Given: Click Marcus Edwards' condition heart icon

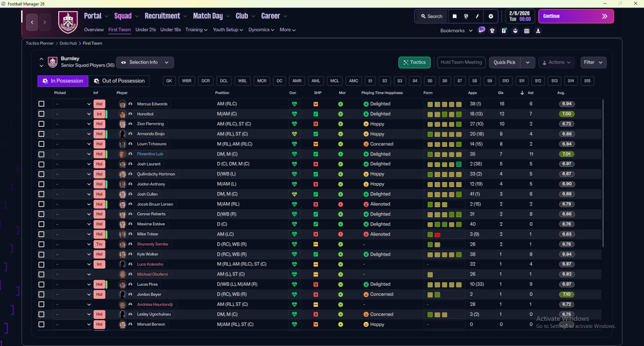Looking at the screenshot, I should click(294, 104).
